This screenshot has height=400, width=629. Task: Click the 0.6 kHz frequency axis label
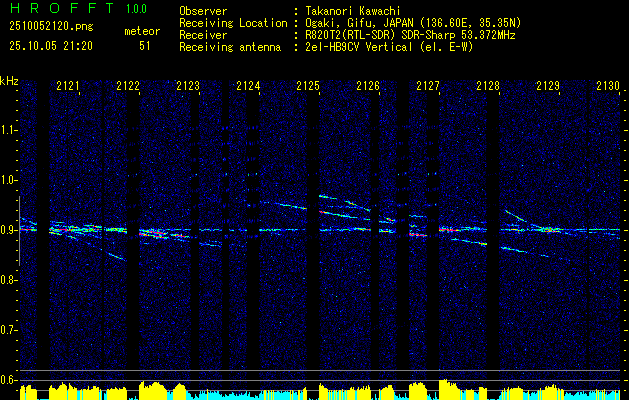click(x=10, y=380)
